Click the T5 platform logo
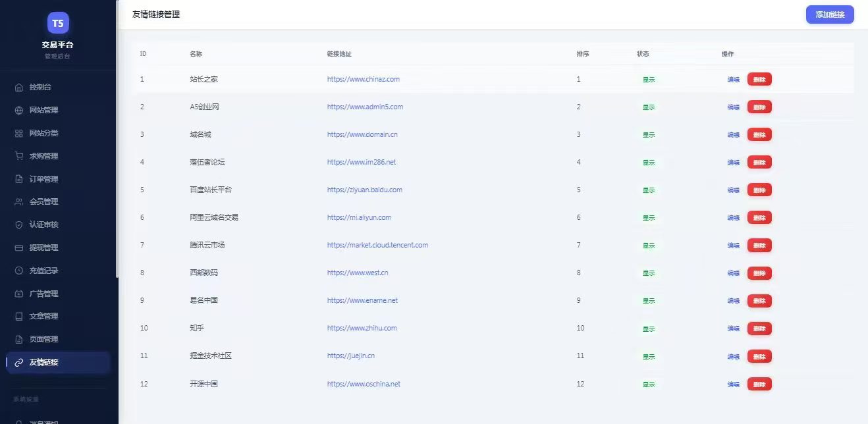868x424 pixels. point(58,23)
